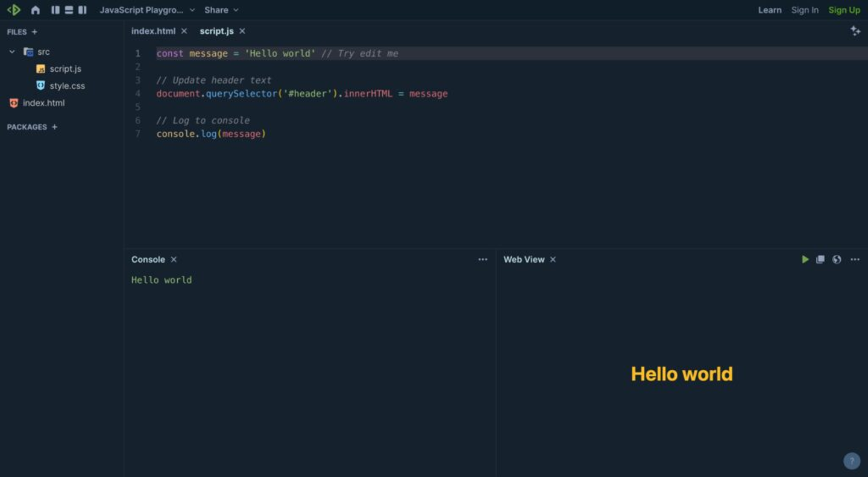
Task: Click the green Sign Up button
Action: [x=844, y=10]
